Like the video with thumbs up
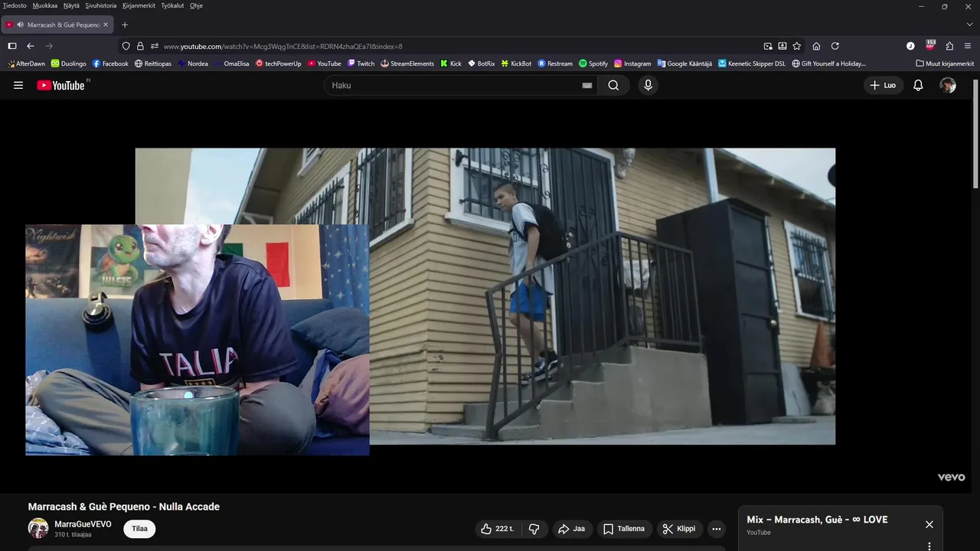Image resolution: width=980 pixels, height=551 pixels. (497, 529)
